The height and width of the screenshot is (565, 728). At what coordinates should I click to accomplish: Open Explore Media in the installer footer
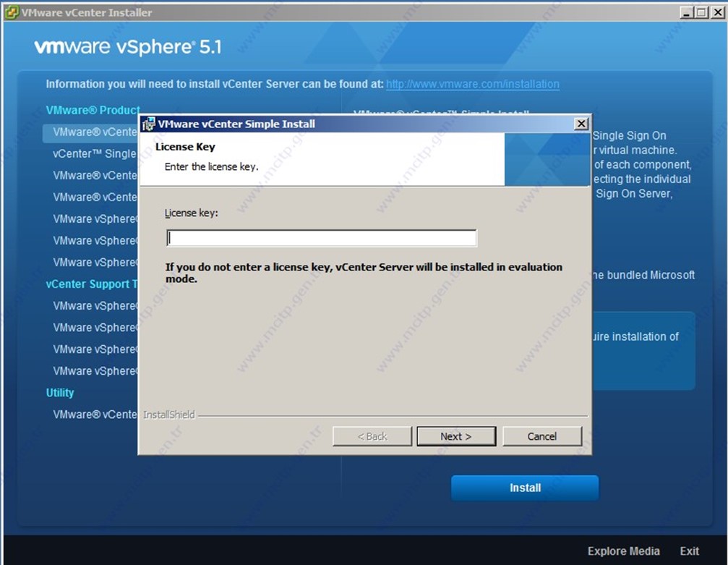point(624,551)
